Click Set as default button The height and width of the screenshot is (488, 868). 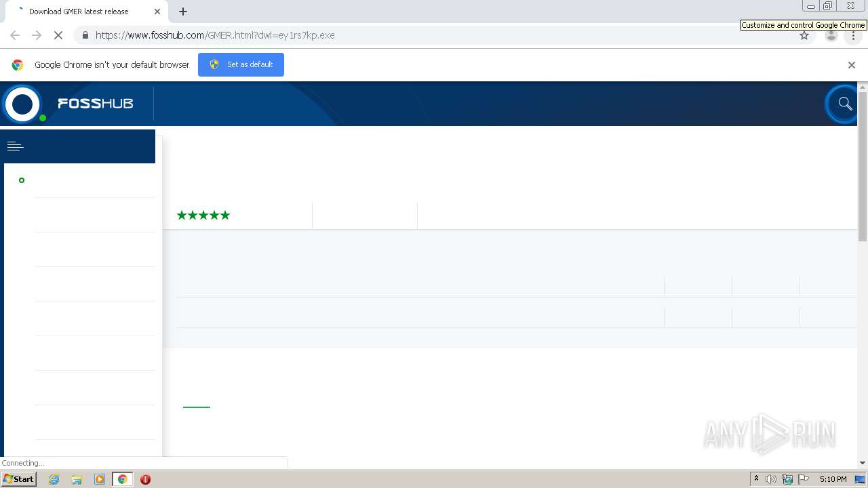[241, 65]
